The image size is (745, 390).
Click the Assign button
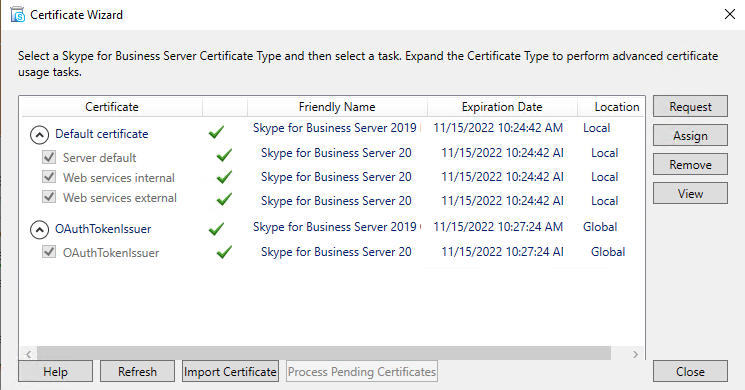[690, 135]
